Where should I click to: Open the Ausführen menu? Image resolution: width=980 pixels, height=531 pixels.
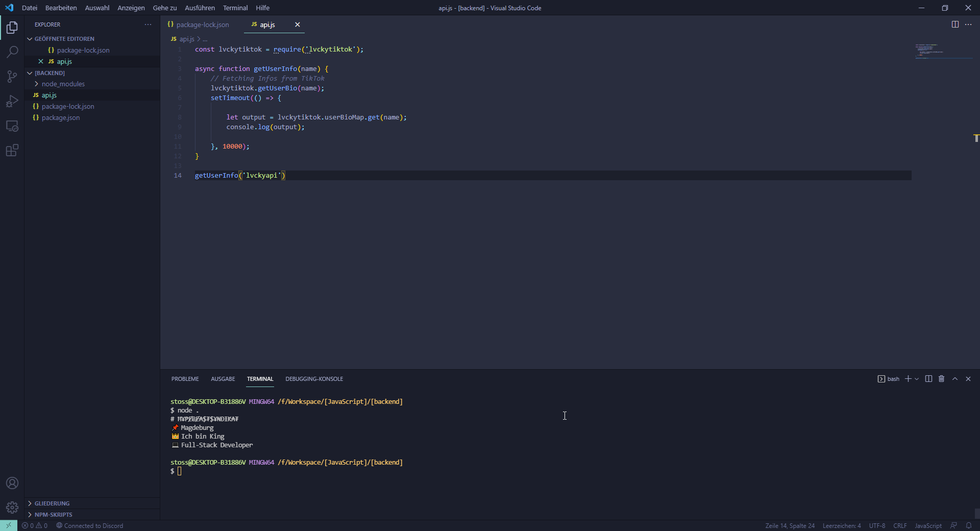pos(200,8)
